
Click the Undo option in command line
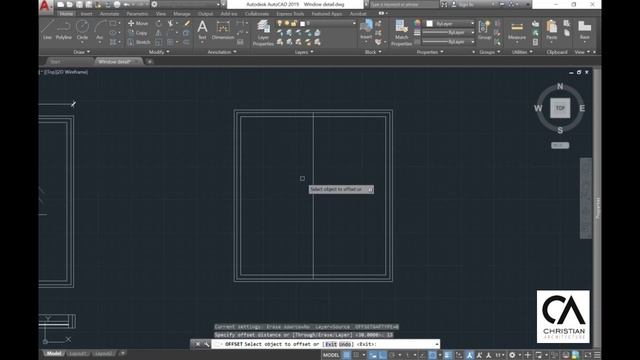pyautogui.click(x=345, y=344)
